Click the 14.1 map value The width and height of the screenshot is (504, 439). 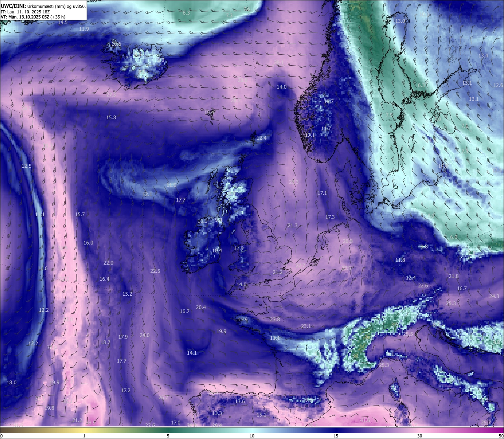click(192, 353)
